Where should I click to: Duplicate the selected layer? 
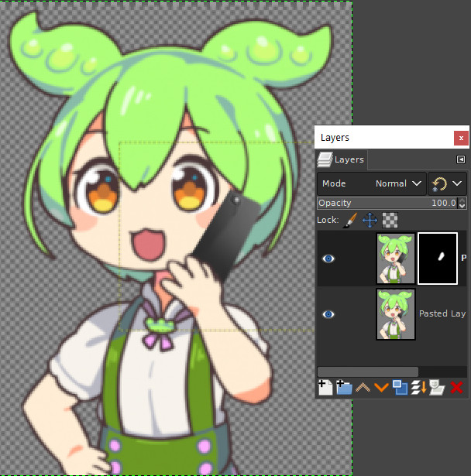[x=400, y=387]
